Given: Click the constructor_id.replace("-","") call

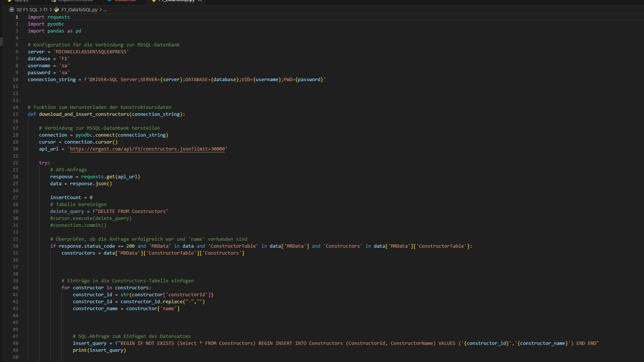Looking at the screenshot, I should coord(163,301).
